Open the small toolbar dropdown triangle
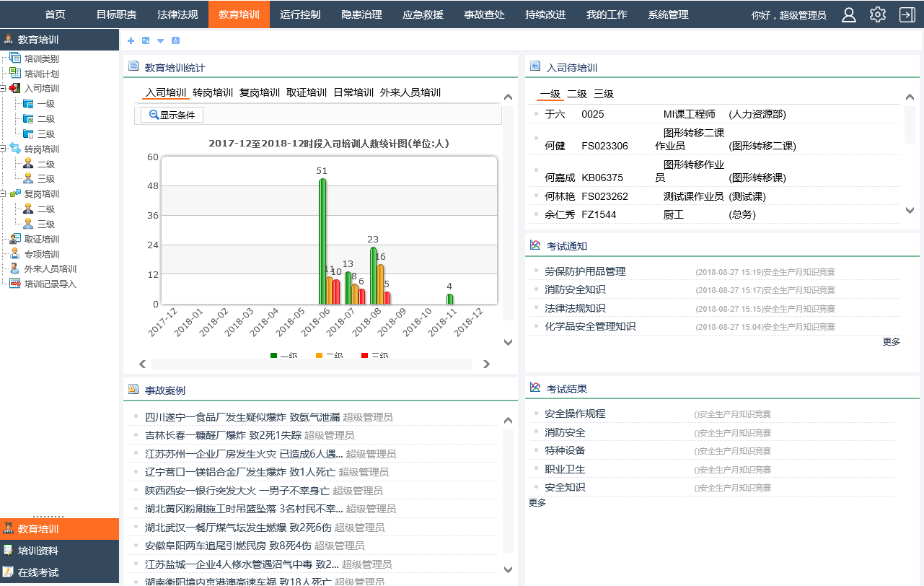Viewport: 924px width, 586px height. pos(160,41)
